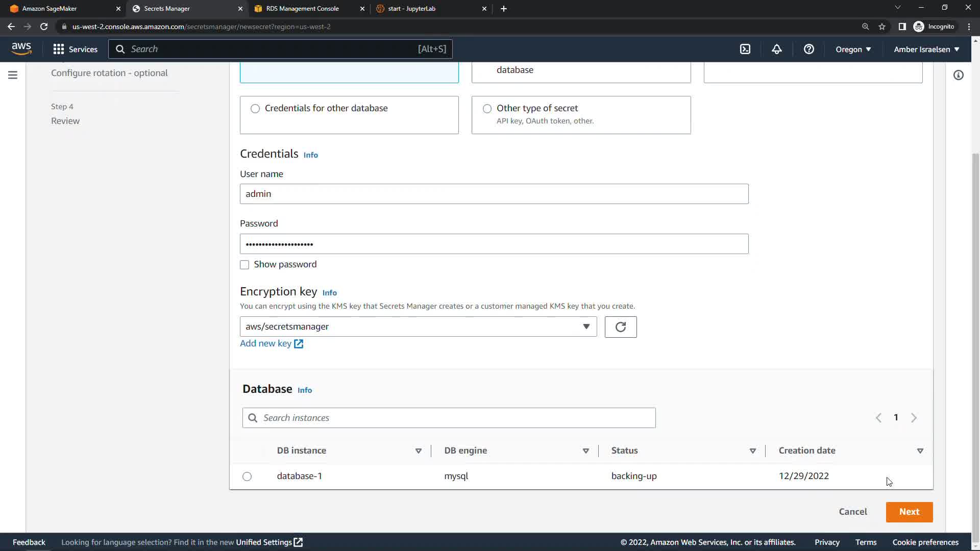The image size is (980, 551).
Task: Click the Search instances field
Action: (x=449, y=418)
